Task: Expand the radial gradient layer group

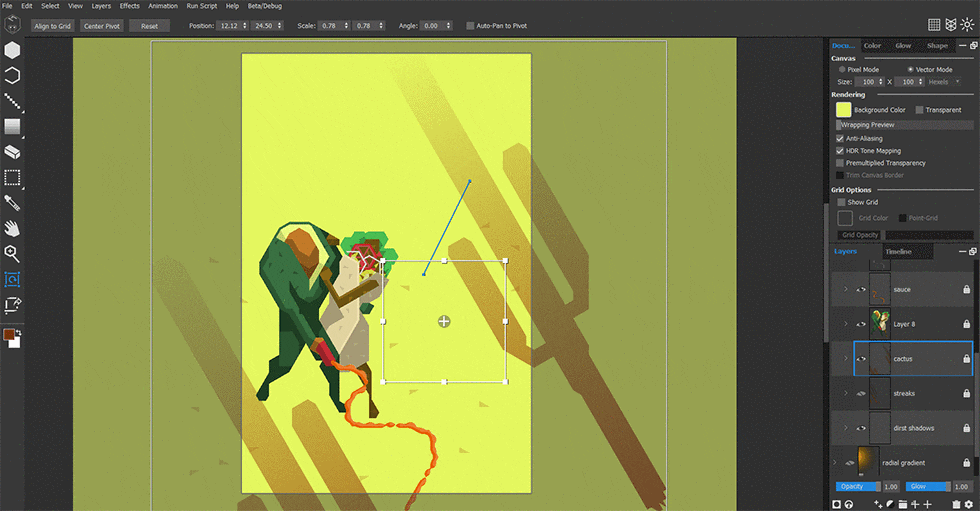Action: tap(835, 462)
